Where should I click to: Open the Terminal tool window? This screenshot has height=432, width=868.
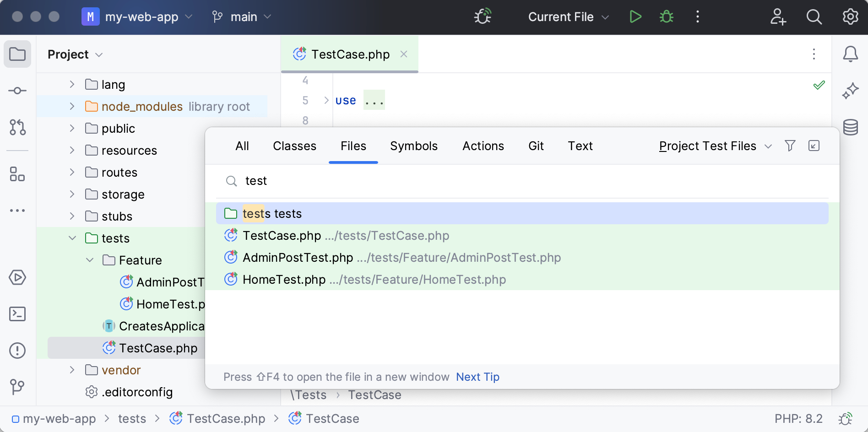click(x=17, y=314)
